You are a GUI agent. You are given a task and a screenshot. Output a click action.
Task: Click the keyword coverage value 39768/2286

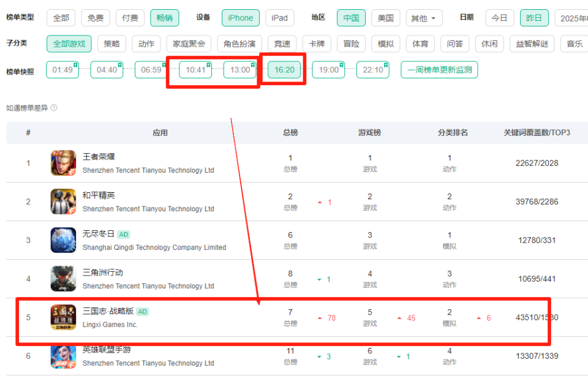[x=537, y=201]
